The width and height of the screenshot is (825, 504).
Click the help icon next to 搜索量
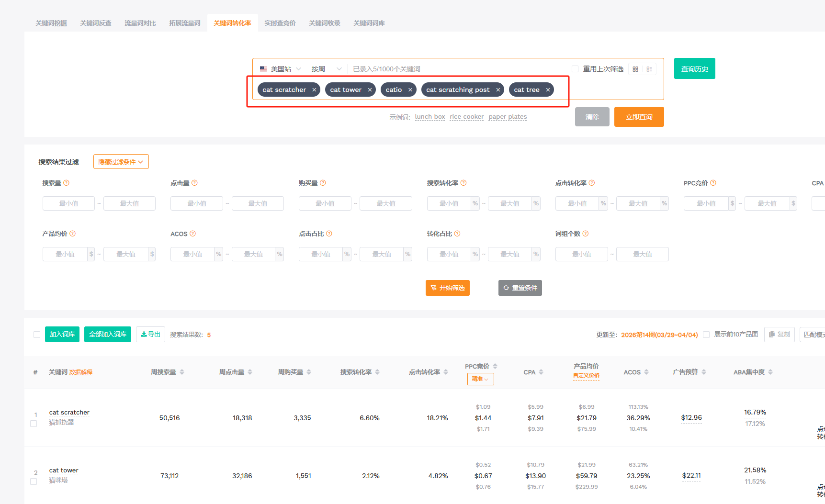tap(67, 183)
